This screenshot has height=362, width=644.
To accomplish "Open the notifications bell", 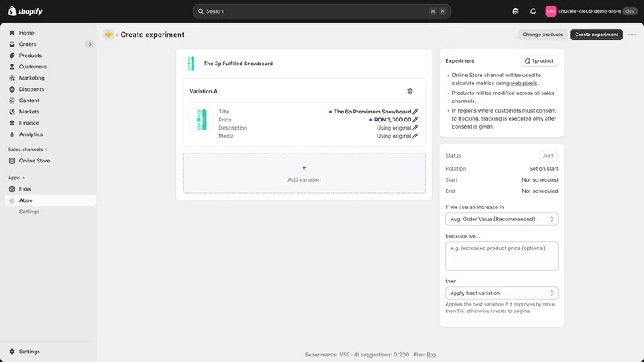I will coord(533,11).
